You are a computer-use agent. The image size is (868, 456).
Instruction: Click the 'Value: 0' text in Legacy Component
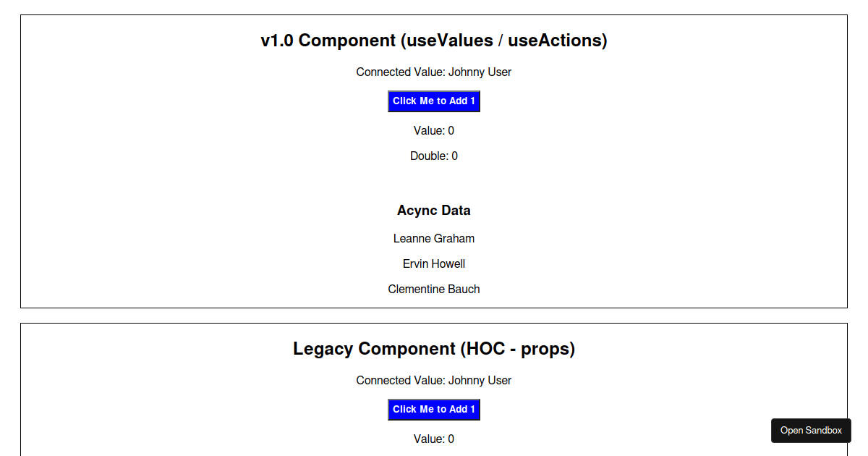(433, 439)
